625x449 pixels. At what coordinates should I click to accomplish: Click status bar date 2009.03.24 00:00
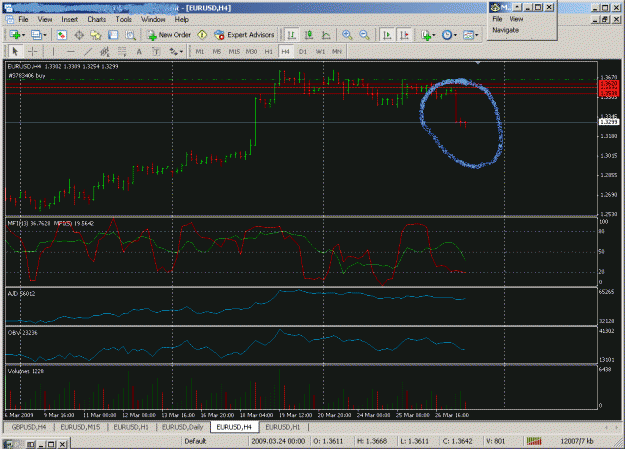click(278, 441)
